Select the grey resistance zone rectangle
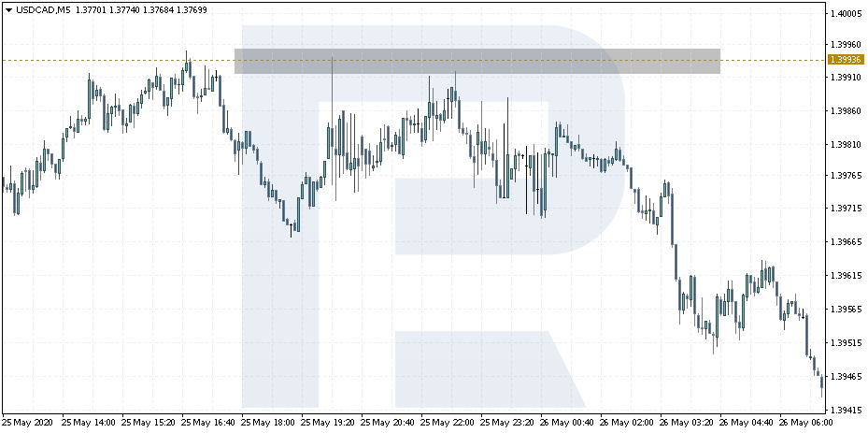The image size is (868, 433). pos(477,61)
